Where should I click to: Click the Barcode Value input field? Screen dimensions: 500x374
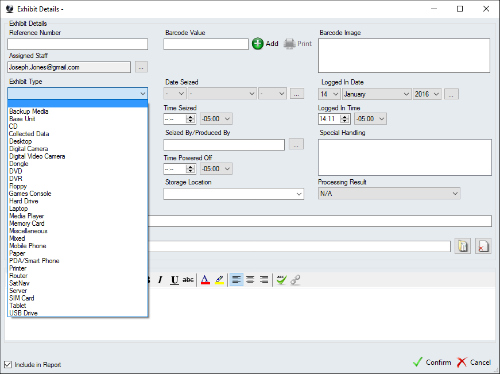click(206, 44)
